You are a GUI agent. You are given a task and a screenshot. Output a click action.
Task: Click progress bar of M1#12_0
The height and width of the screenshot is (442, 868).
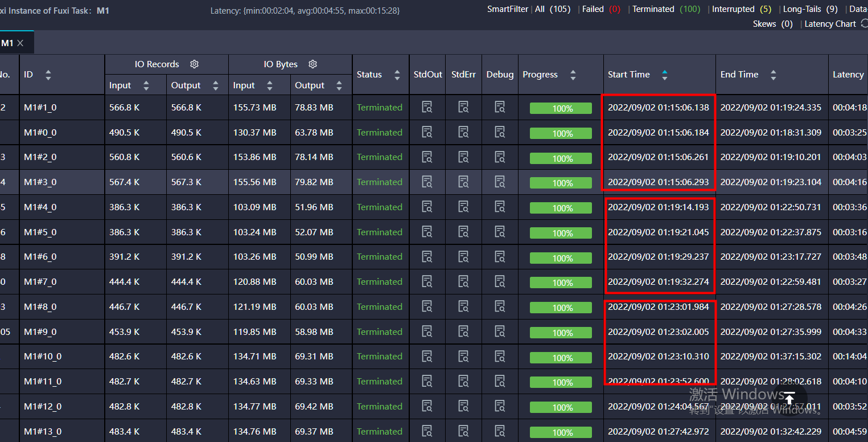pos(561,407)
